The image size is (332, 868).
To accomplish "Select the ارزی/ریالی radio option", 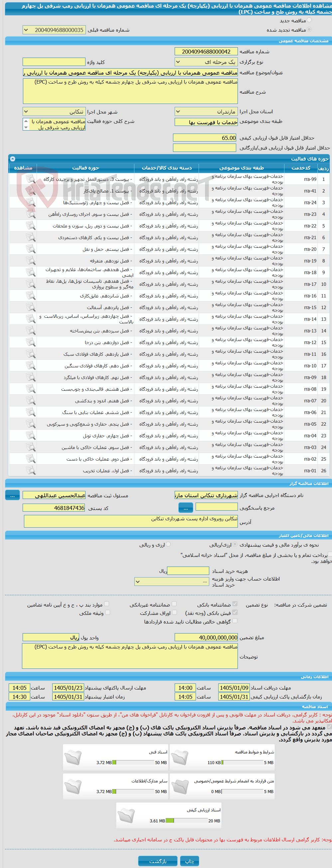I will (235, 544).
